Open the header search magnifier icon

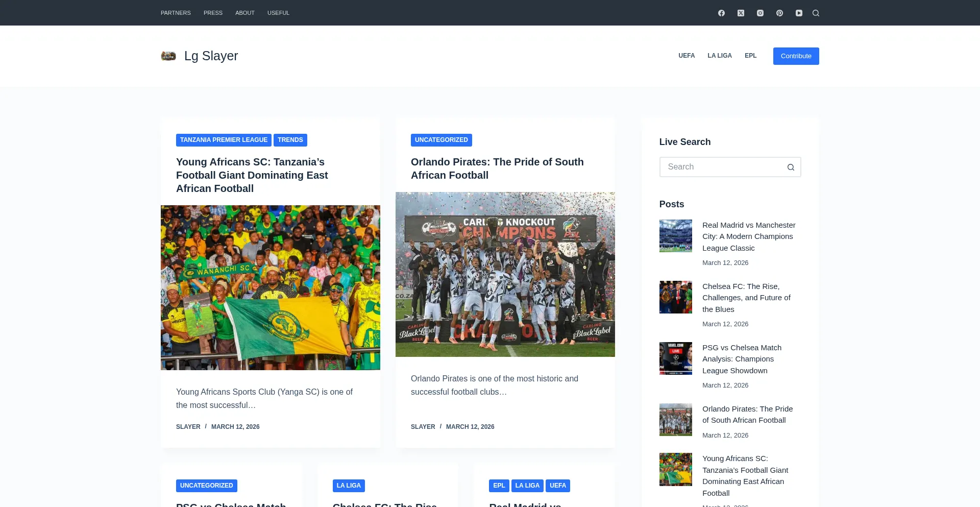click(x=816, y=13)
